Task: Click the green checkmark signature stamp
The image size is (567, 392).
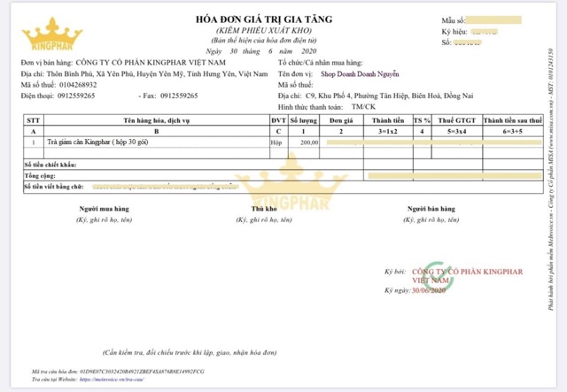Action: 439,276
